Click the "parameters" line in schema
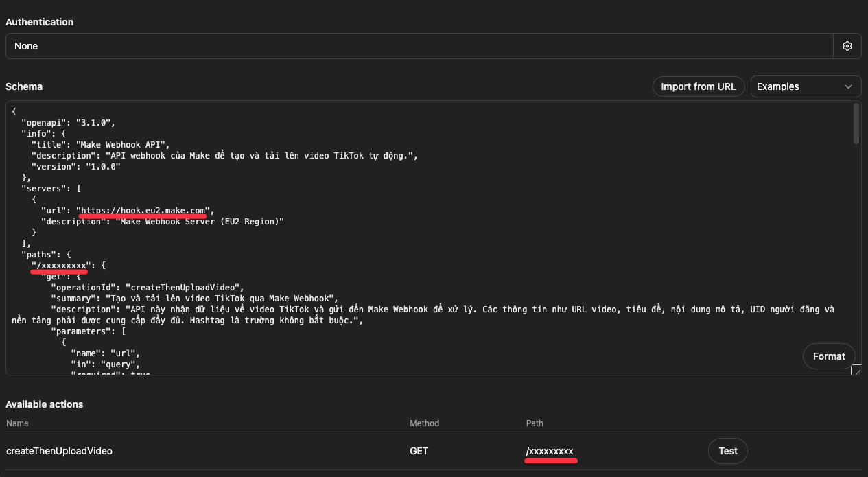 point(89,331)
